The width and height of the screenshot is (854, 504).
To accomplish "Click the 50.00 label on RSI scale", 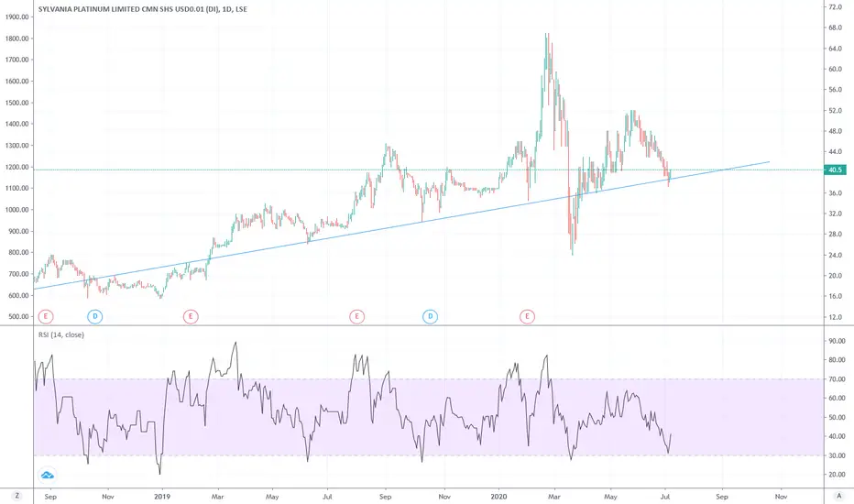I will 838,417.
